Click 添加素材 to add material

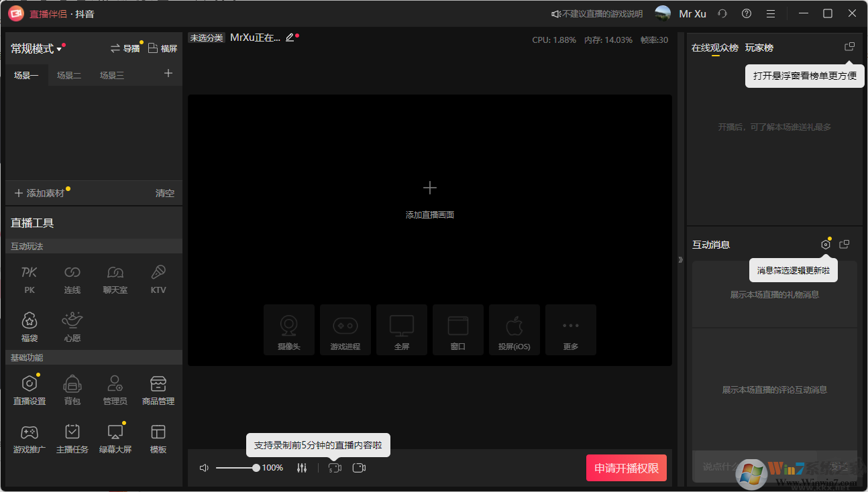coord(40,193)
